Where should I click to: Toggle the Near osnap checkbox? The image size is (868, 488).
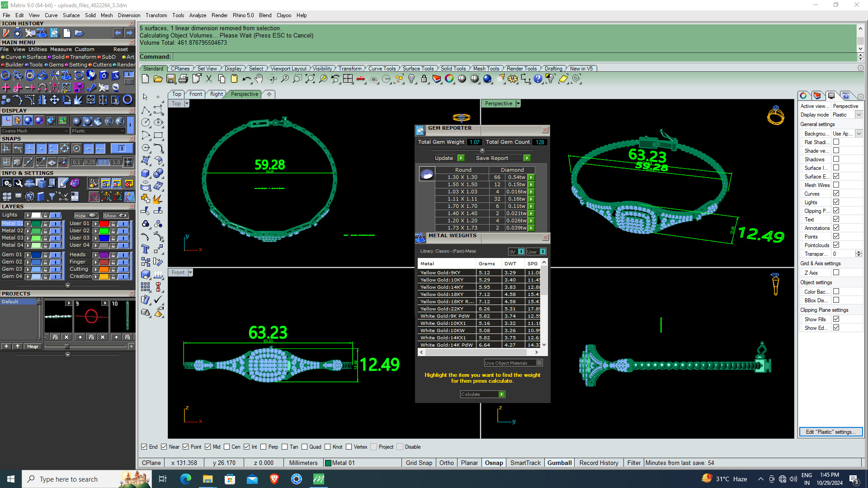[164, 447]
